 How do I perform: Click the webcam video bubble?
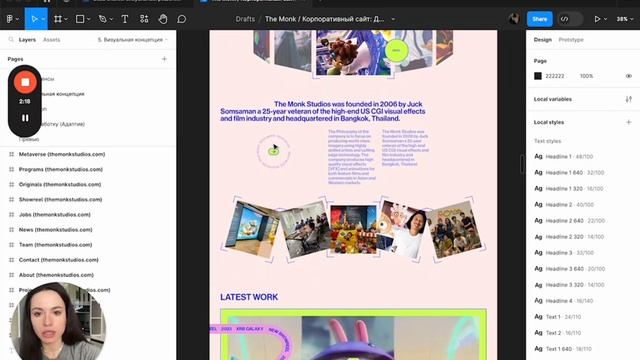click(58, 321)
